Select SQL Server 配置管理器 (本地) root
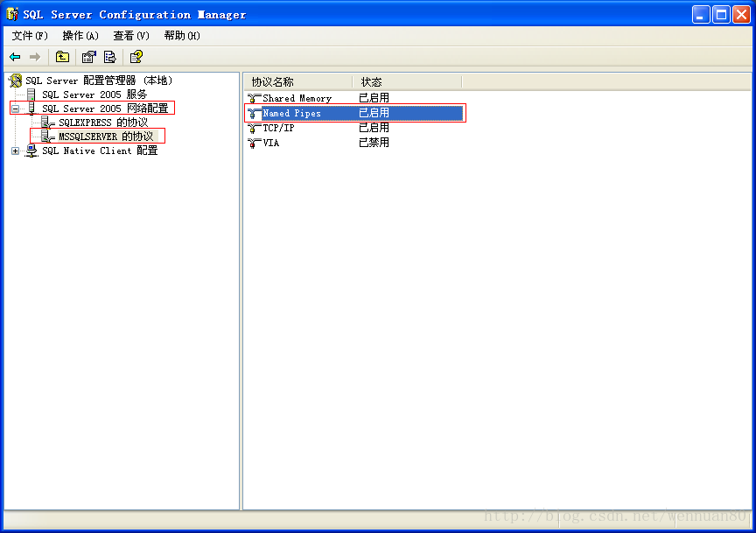The width and height of the screenshot is (756, 533). pos(99,81)
